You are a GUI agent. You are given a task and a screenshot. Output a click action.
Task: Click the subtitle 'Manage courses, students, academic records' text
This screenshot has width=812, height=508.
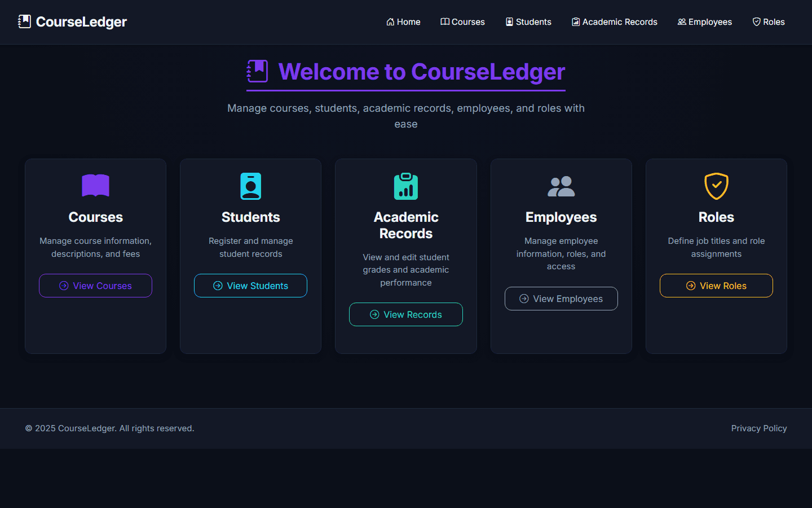click(x=406, y=116)
